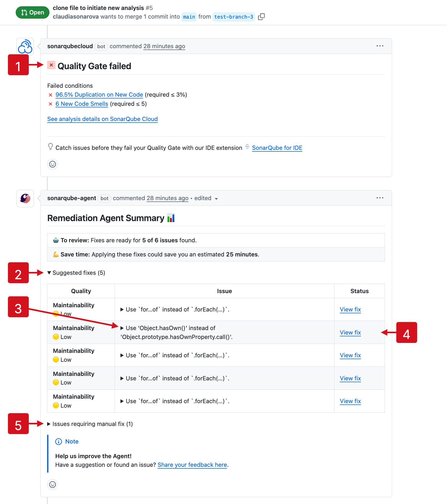
Task: Click the Note info icon in the callout
Action: pyautogui.click(x=58, y=441)
